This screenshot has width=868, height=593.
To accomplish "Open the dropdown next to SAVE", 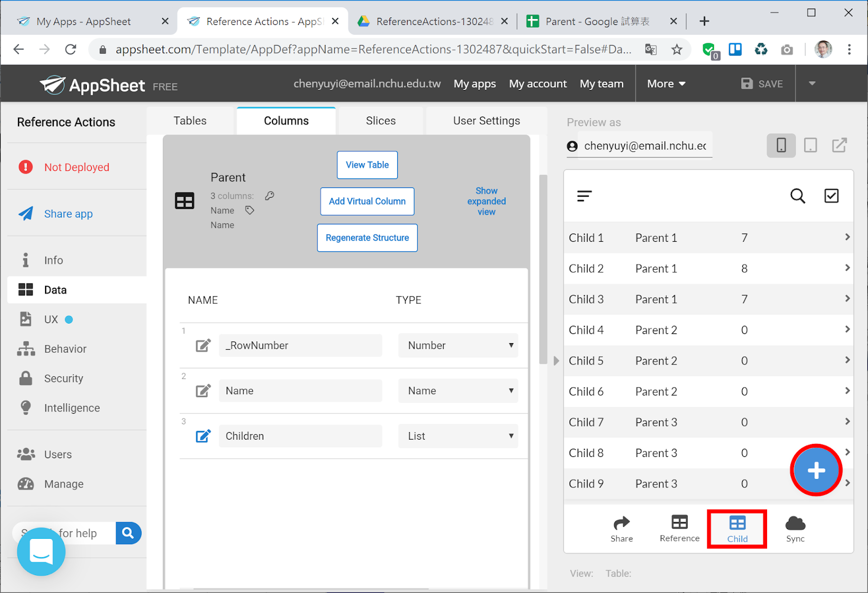I will pyautogui.click(x=812, y=83).
